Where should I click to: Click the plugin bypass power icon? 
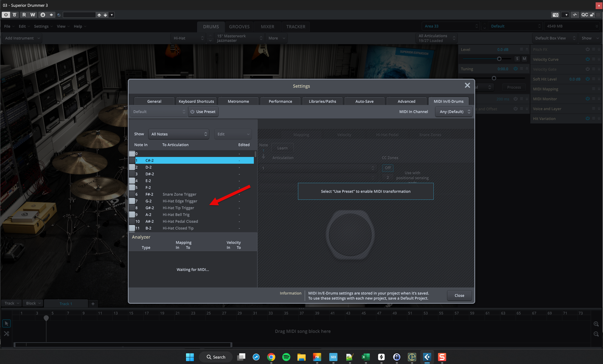tap(6, 15)
